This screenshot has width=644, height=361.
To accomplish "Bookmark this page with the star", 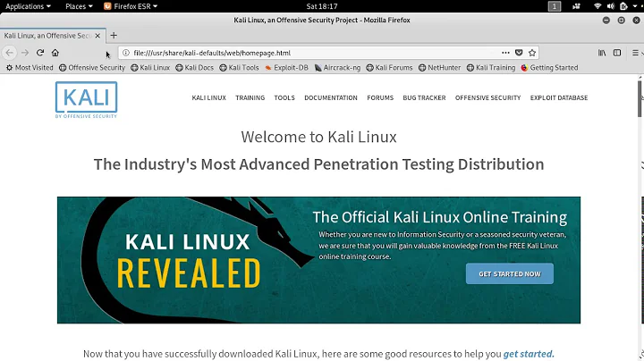I will click(x=532, y=53).
